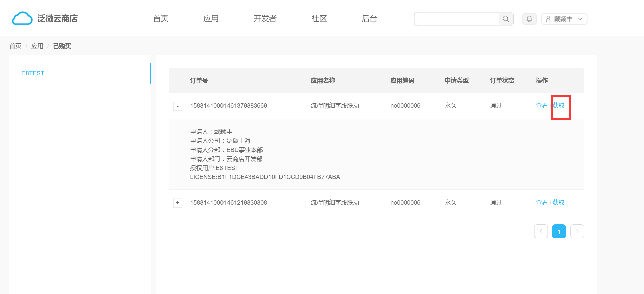Click 获取 for order ending 9830808
Image resolution: width=644 pixels, height=294 pixels.
tap(559, 203)
